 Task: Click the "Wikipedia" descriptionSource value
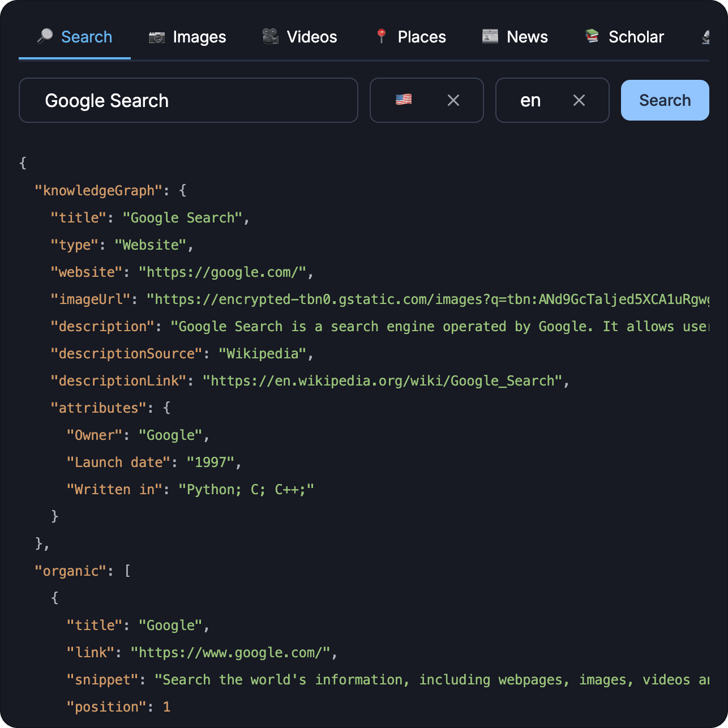(263, 354)
